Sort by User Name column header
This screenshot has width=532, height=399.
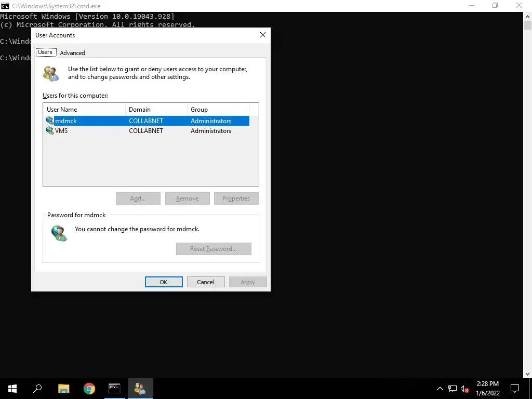tap(84, 110)
